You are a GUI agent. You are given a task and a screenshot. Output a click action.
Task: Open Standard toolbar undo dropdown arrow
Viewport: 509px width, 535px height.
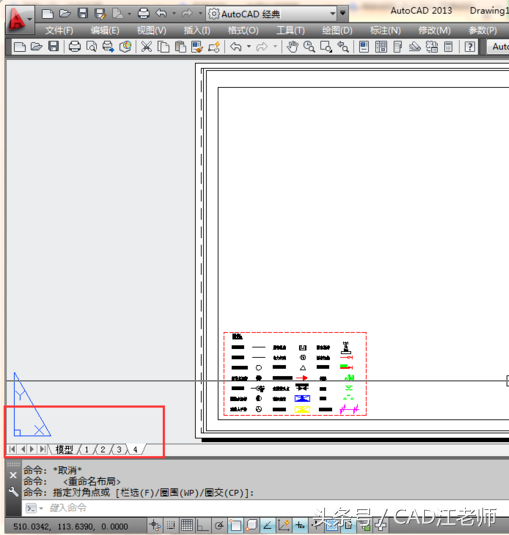pyautogui.click(x=249, y=46)
